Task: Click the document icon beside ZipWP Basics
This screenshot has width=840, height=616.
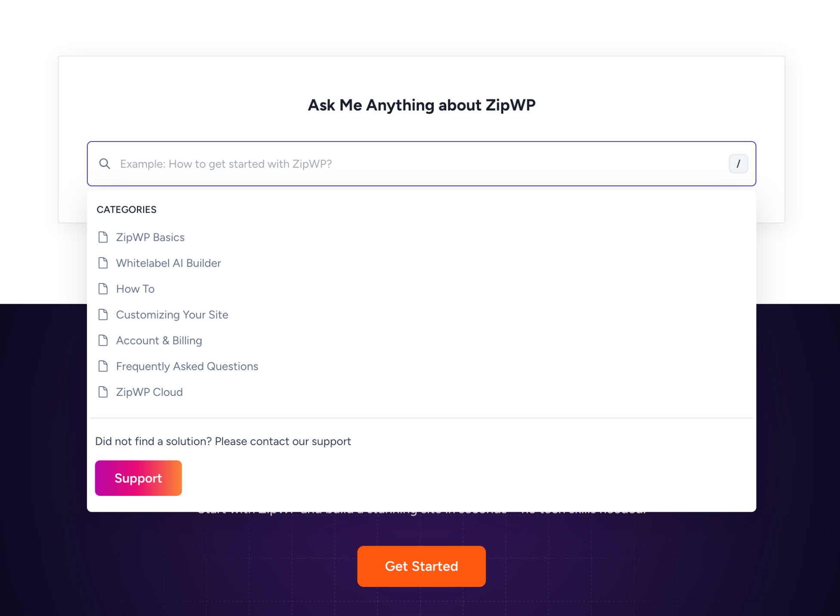Action: pyautogui.click(x=103, y=237)
